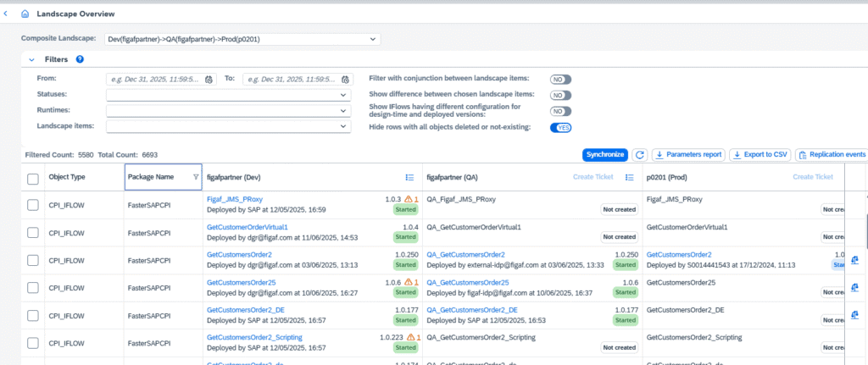Check the GetCustomersOrder25 row checkbox

(x=33, y=288)
